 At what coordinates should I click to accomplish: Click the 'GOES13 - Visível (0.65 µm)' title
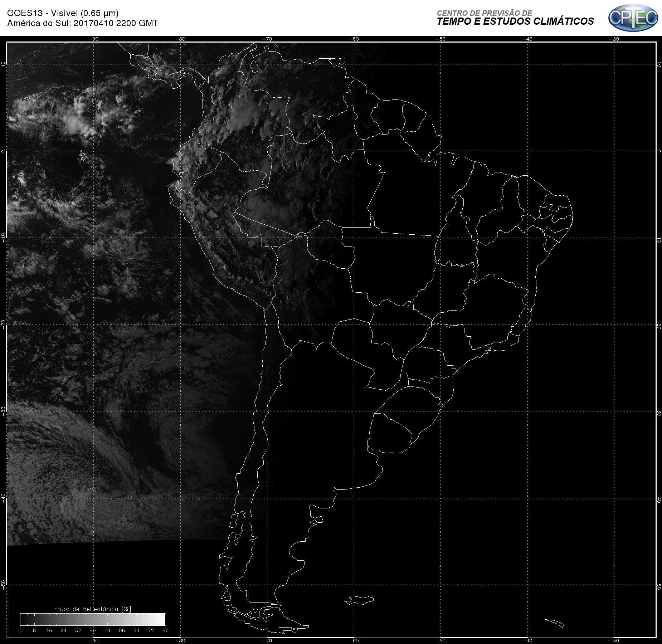(x=63, y=13)
